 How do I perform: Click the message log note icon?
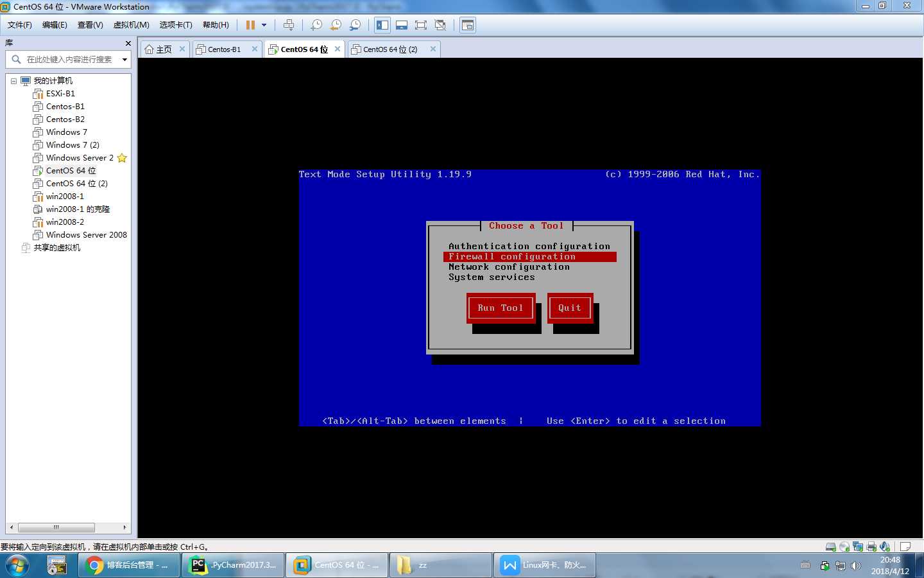pos(905,547)
